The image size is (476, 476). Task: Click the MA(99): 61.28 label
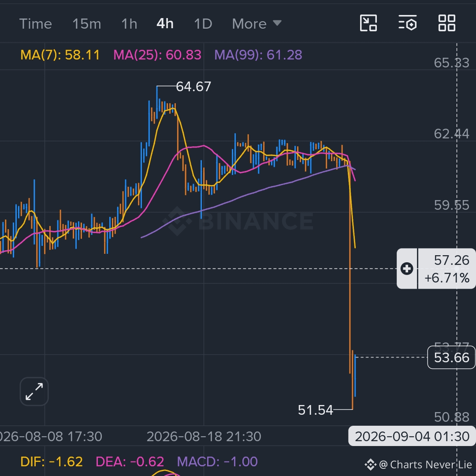(x=258, y=55)
